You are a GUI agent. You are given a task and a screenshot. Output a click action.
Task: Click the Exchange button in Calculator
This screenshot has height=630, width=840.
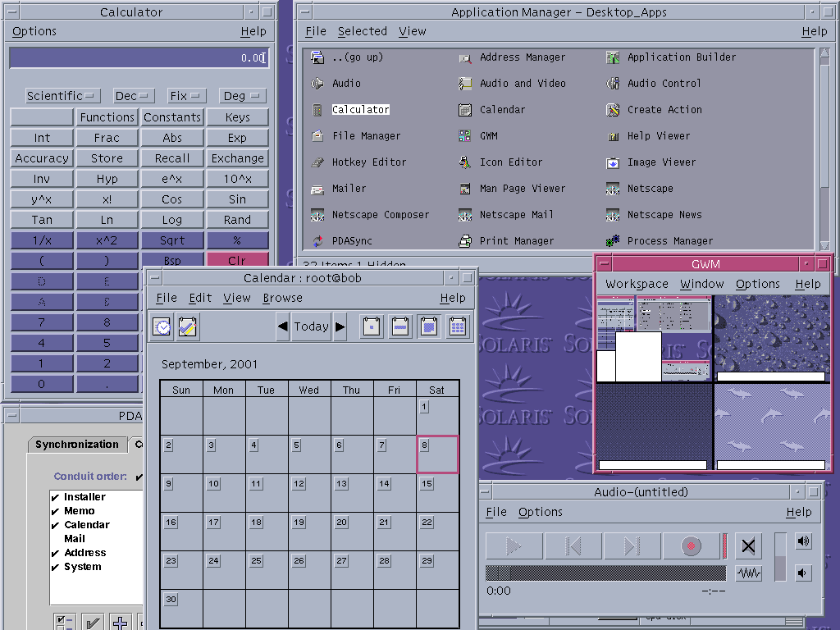[x=237, y=158]
